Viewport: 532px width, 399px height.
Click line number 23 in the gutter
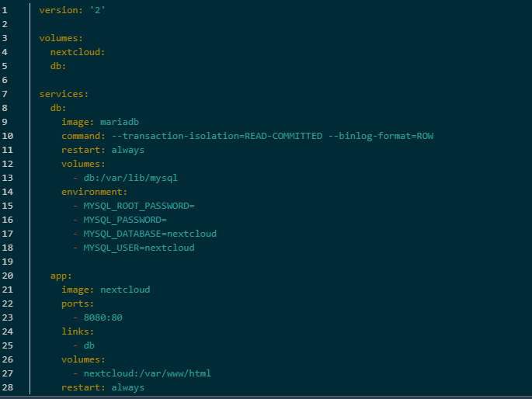click(8, 317)
